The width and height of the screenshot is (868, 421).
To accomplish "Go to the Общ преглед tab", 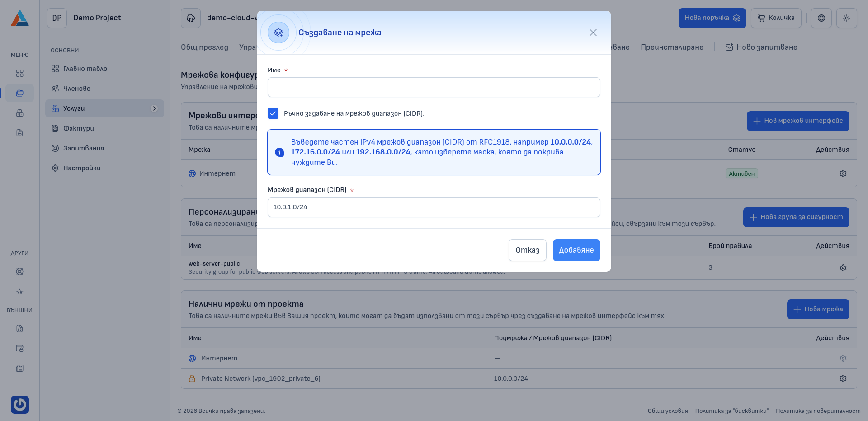I will [x=204, y=47].
